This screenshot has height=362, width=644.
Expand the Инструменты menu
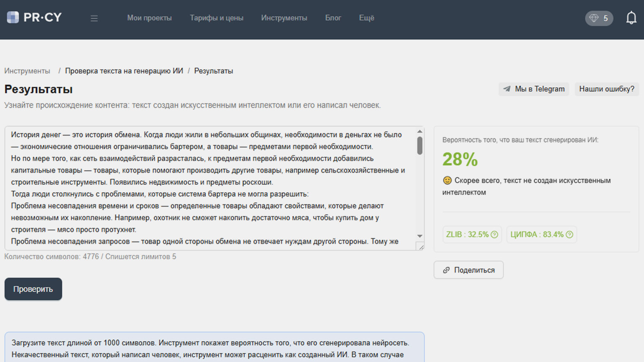(x=284, y=18)
